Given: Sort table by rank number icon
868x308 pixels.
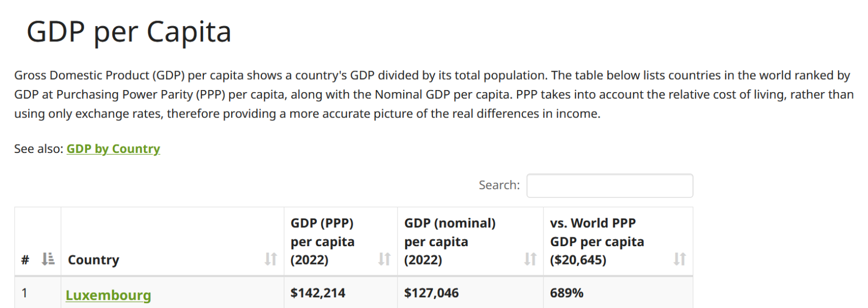Looking at the screenshot, I should (x=48, y=259).
